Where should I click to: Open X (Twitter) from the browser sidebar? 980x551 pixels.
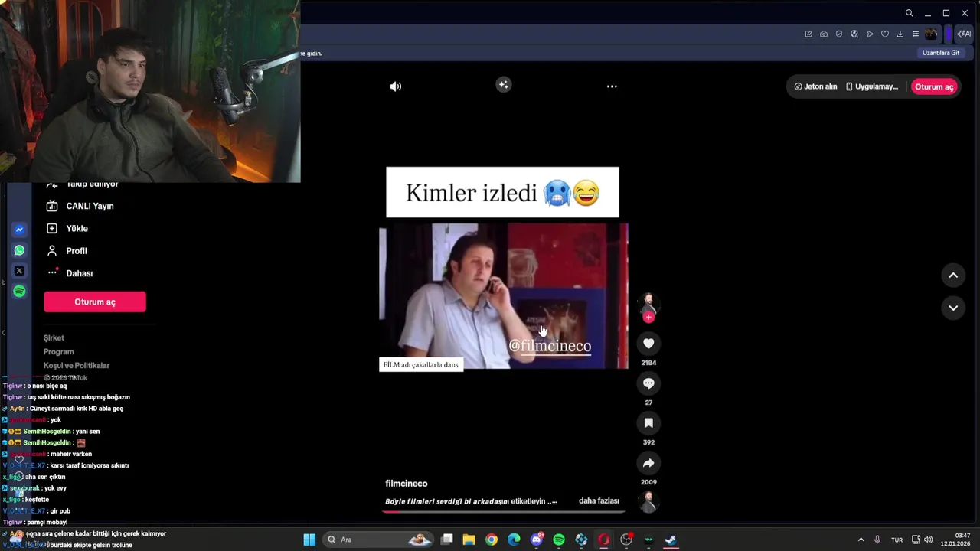pos(19,271)
